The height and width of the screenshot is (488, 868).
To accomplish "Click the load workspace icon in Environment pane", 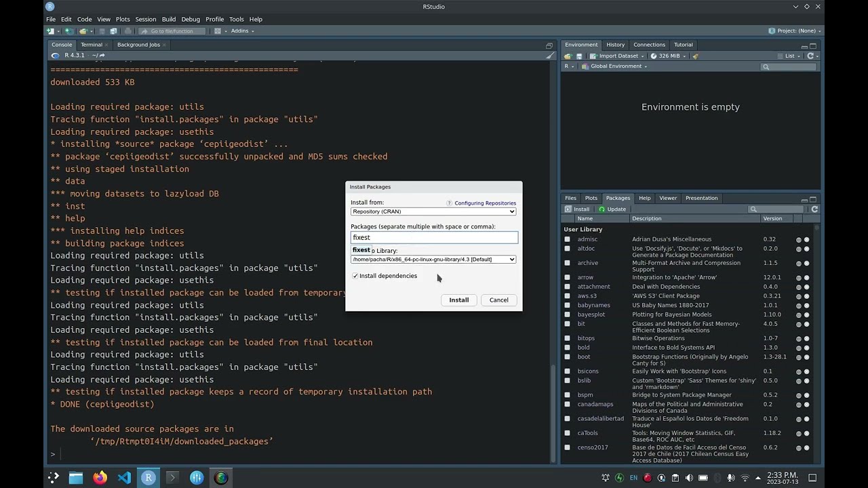I will click(x=568, y=56).
